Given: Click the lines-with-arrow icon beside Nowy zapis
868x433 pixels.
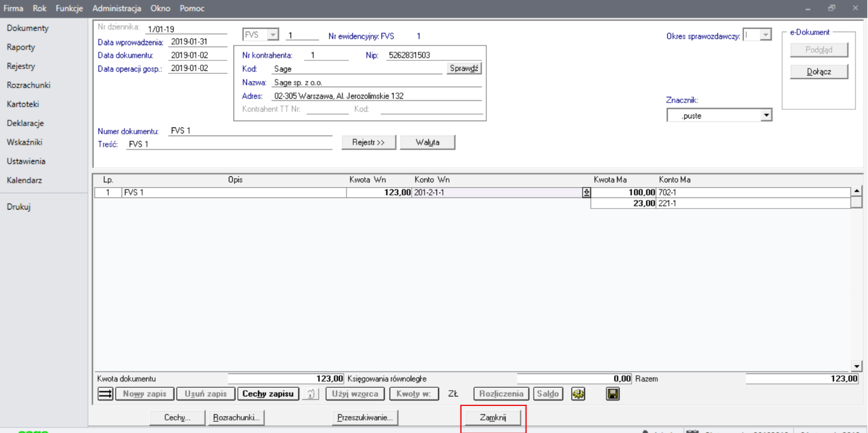Looking at the screenshot, I should [x=105, y=394].
